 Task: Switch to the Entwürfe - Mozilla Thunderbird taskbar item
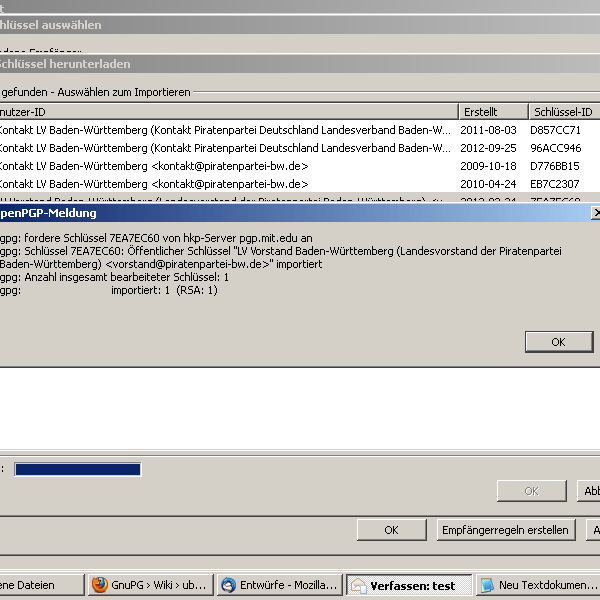(x=279, y=585)
